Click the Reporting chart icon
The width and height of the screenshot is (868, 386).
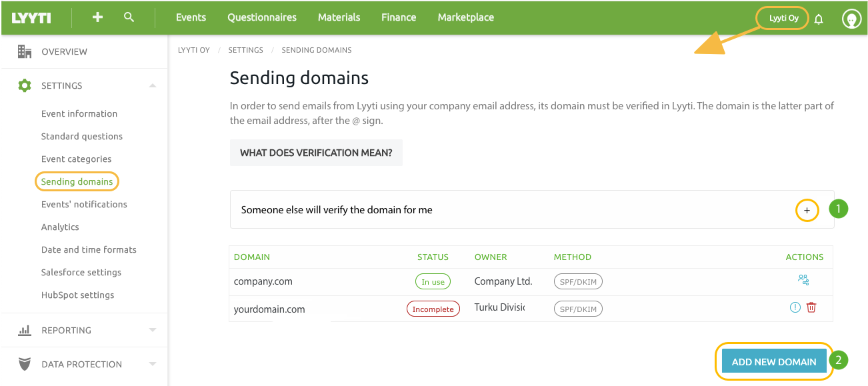point(25,329)
